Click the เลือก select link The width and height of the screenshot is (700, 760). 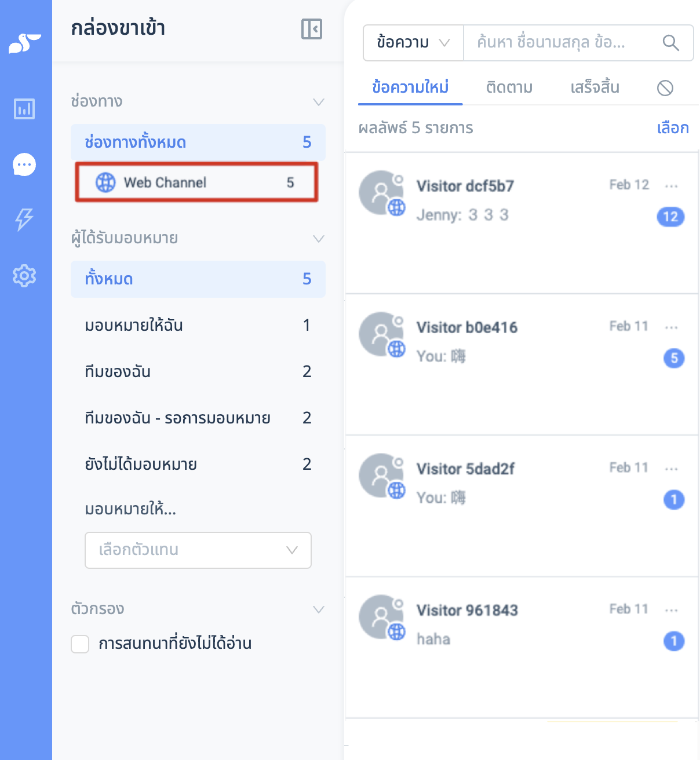(673, 128)
